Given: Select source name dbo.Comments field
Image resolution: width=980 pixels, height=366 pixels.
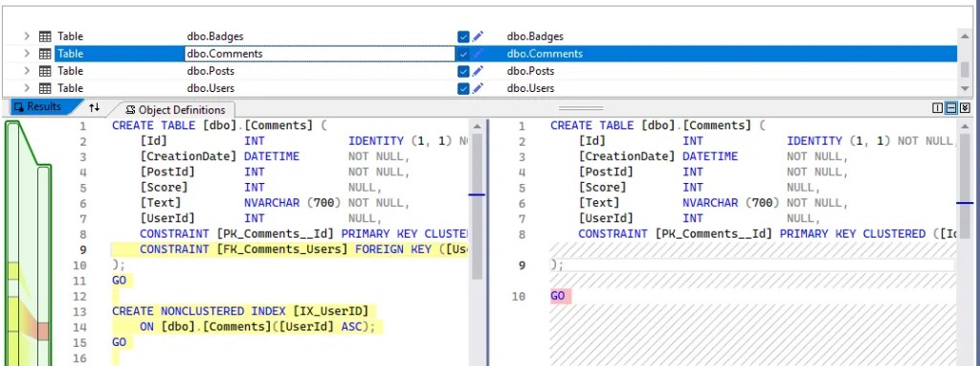Looking at the screenshot, I should (x=320, y=54).
